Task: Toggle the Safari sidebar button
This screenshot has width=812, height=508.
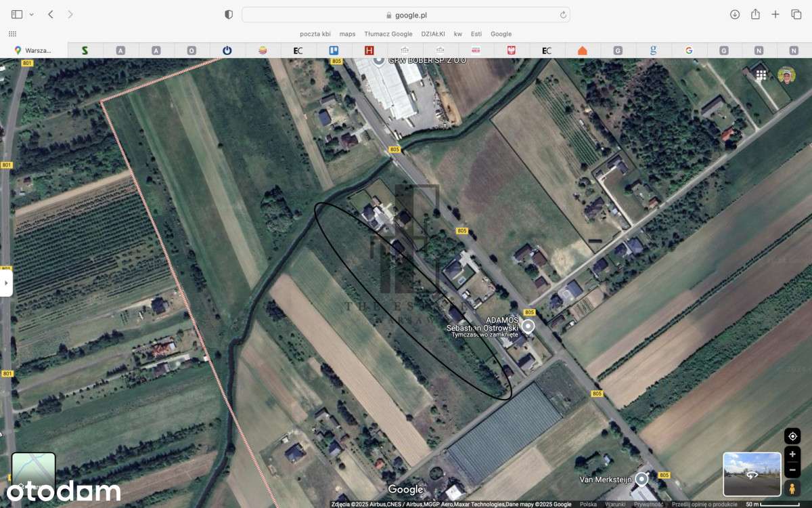Action: (x=17, y=14)
